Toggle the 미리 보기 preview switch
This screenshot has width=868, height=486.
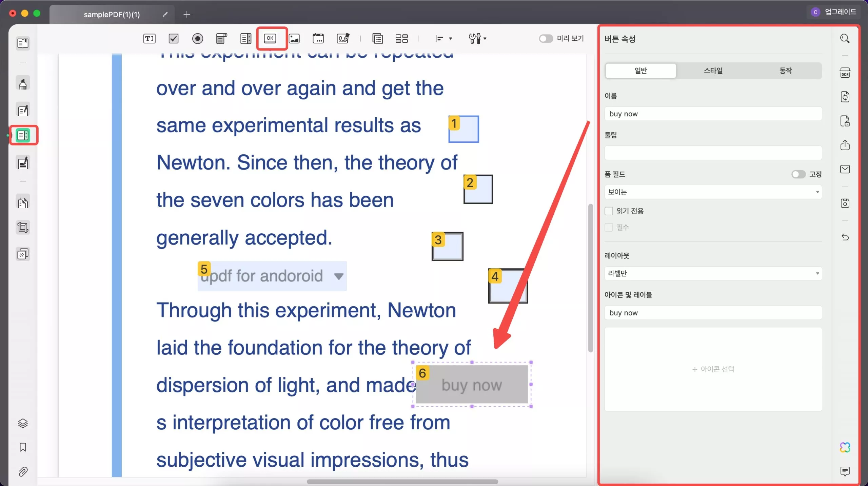click(546, 38)
